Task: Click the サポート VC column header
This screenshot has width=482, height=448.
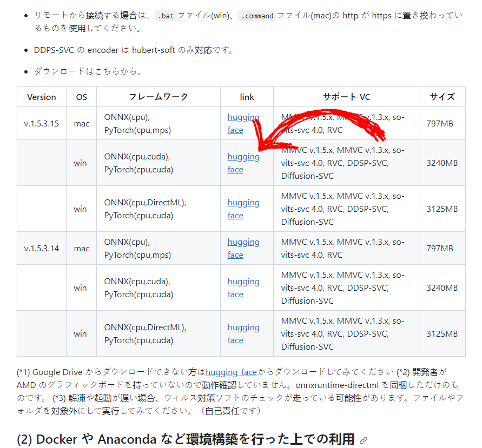Action: pos(346,97)
